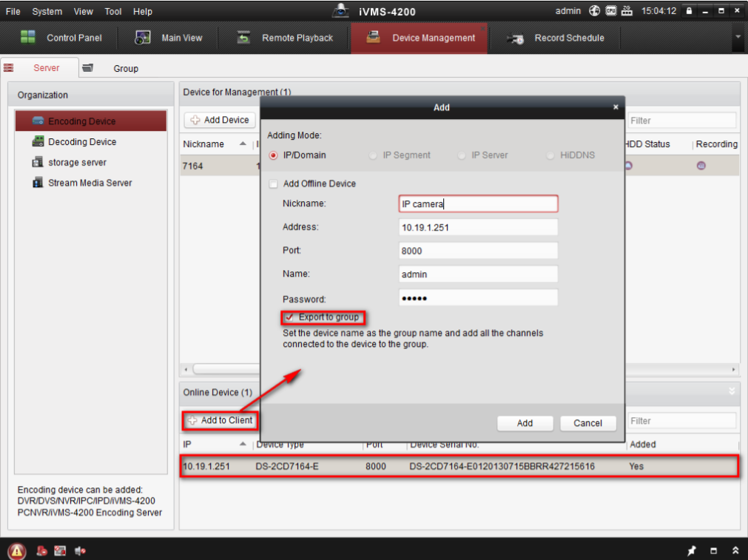Toggle Export to group checkbox
The width and height of the screenshot is (748, 560).
(x=289, y=317)
